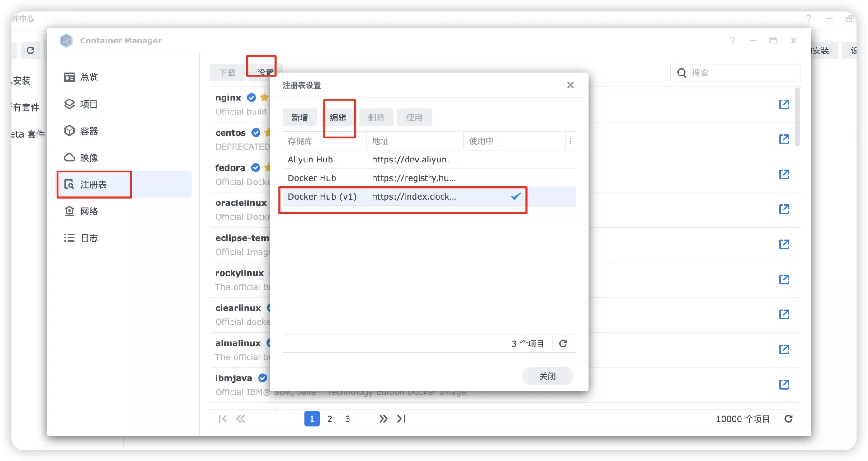Click the https://index.dock... address cell
868x461 pixels.
pos(414,196)
